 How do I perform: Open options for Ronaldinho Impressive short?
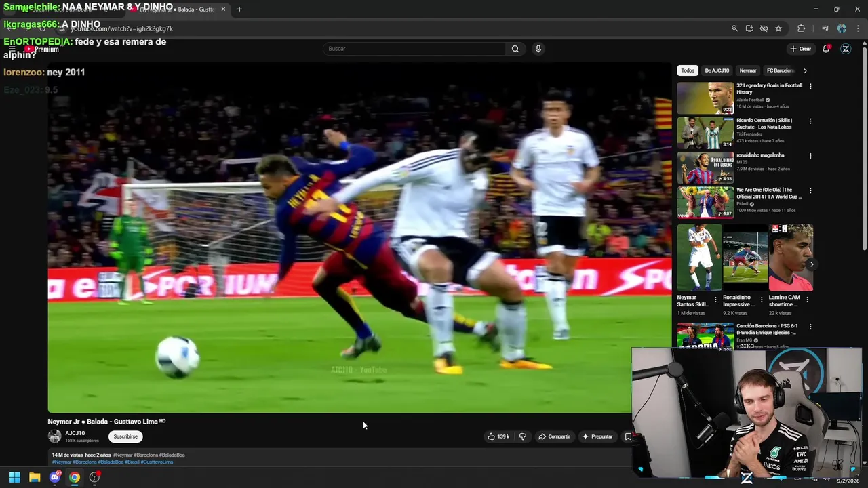762,299
